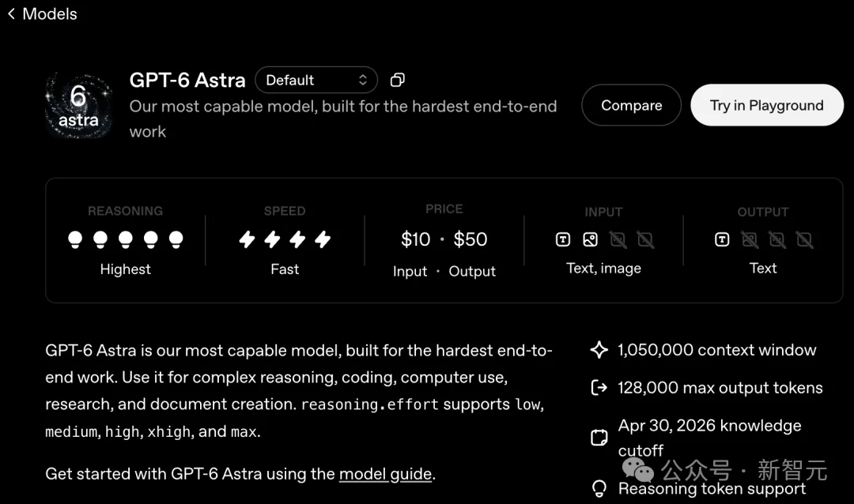This screenshot has width=854, height=504.
Task: Go back using the Models chevron
Action: coord(11,13)
